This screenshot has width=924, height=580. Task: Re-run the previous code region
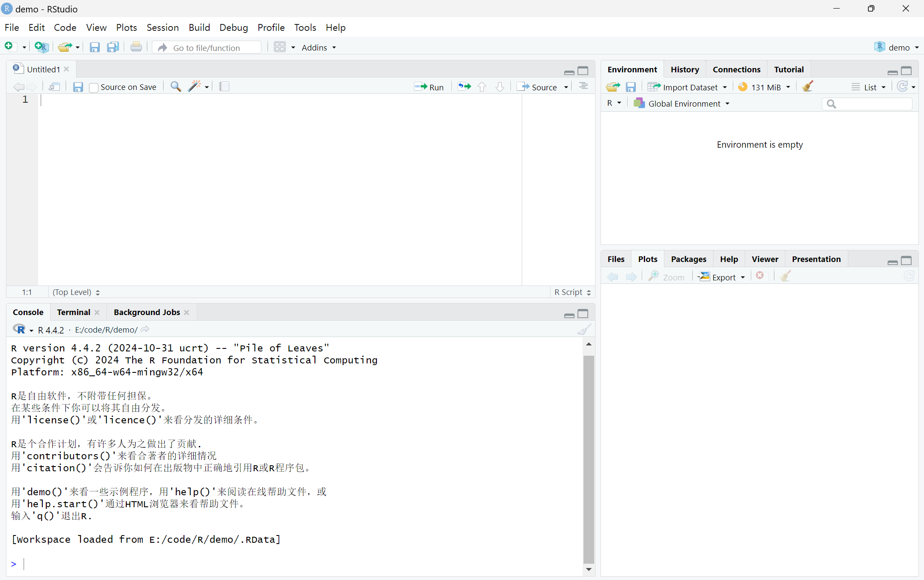tap(464, 87)
